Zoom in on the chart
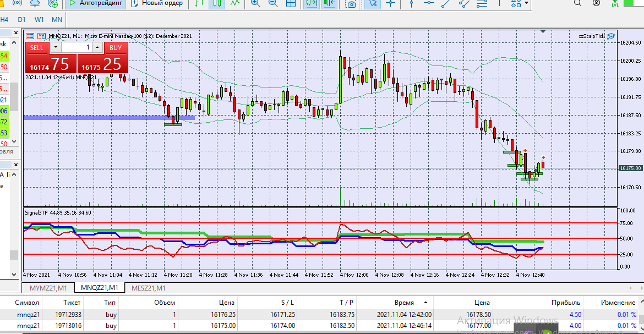The height and width of the screenshot is (334, 644). (255, 3)
